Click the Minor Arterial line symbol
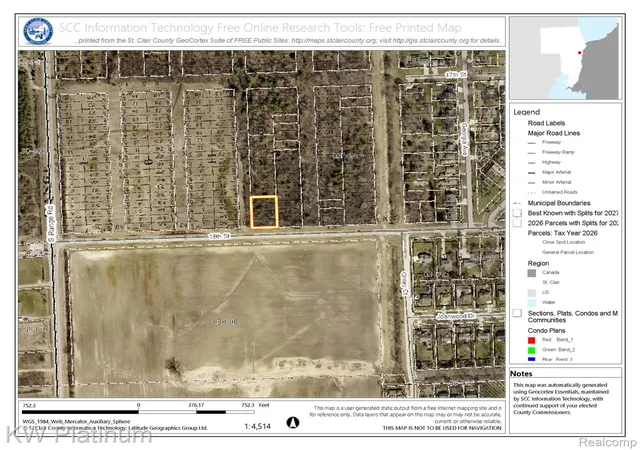Screen dimensions: 640x450 pyautogui.click(x=531, y=183)
